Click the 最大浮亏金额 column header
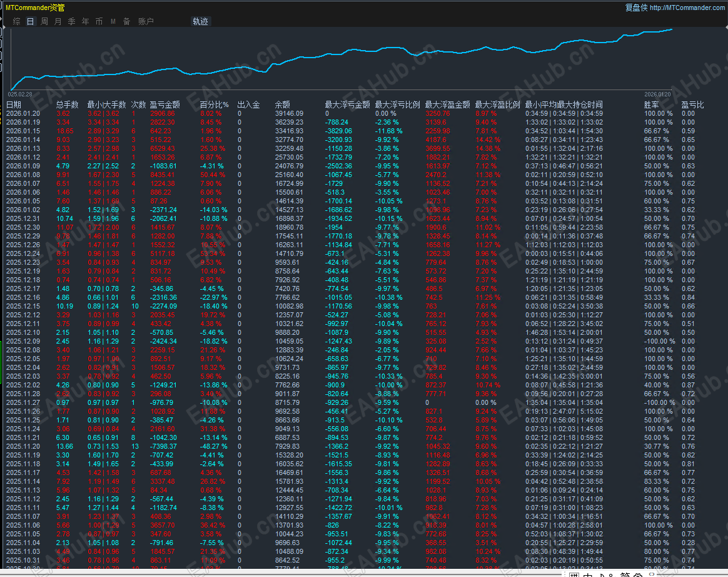Screen dimensions: 728x577 coord(347,105)
